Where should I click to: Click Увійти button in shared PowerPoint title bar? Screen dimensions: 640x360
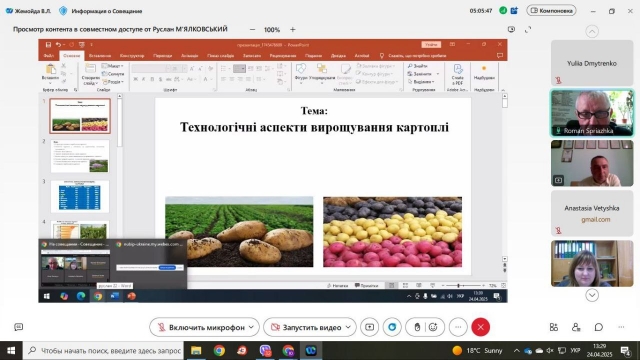click(431, 44)
